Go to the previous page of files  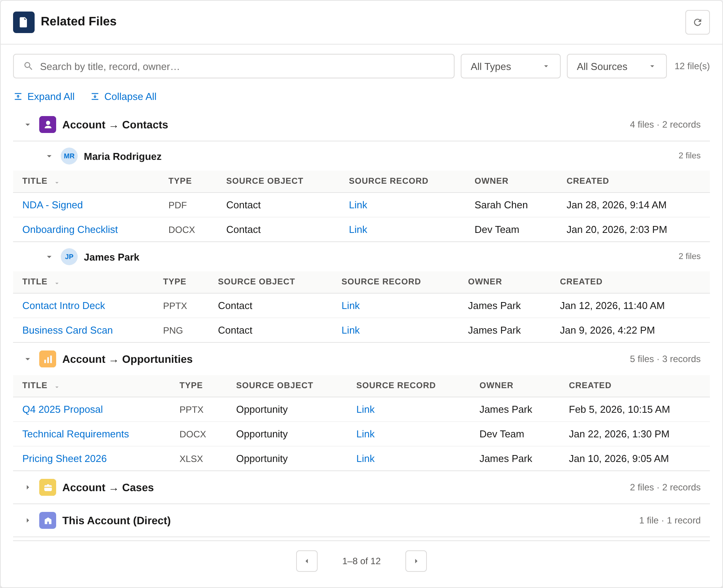[x=307, y=561]
